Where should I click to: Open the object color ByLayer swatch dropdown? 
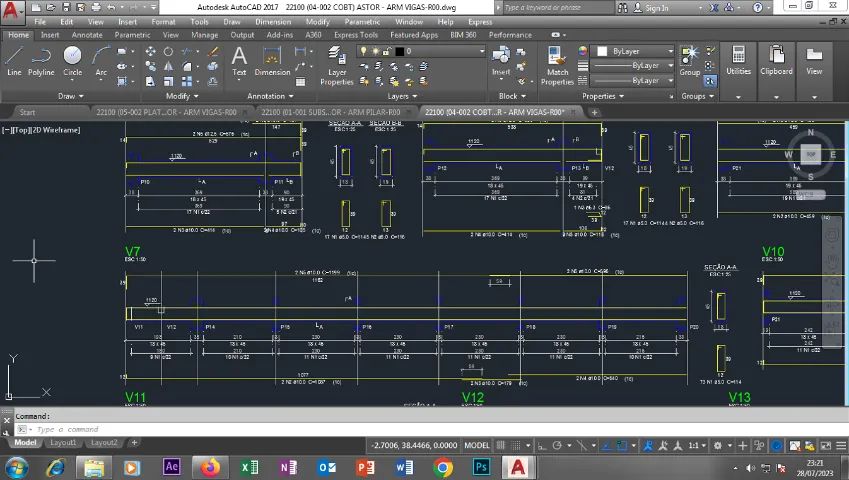pyautogui.click(x=632, y=51)
